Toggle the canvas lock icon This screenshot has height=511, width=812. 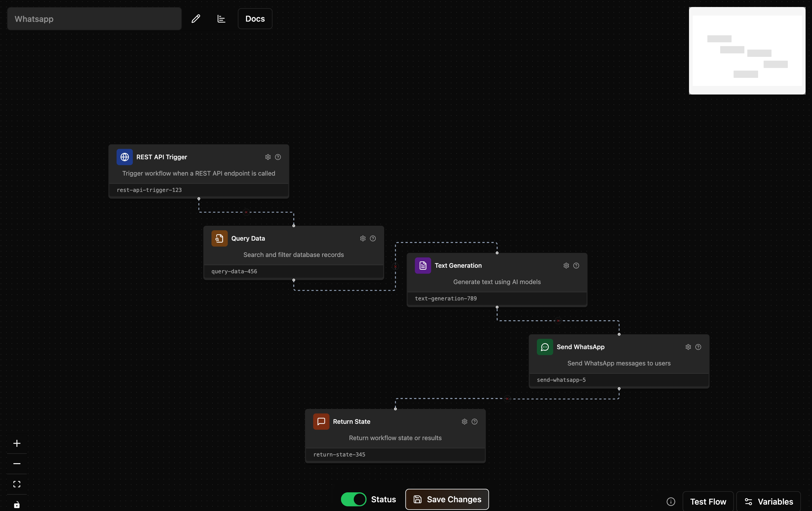click(x=17, y=505)
